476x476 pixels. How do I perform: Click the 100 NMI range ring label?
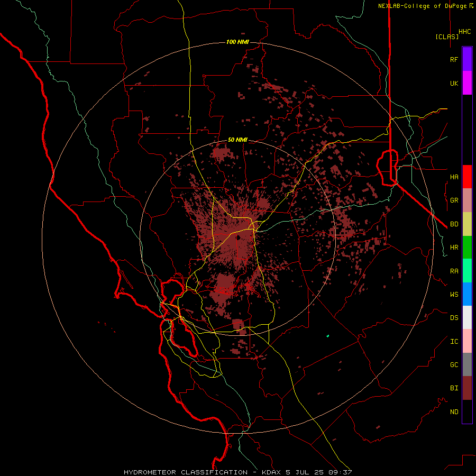(237, 42)
